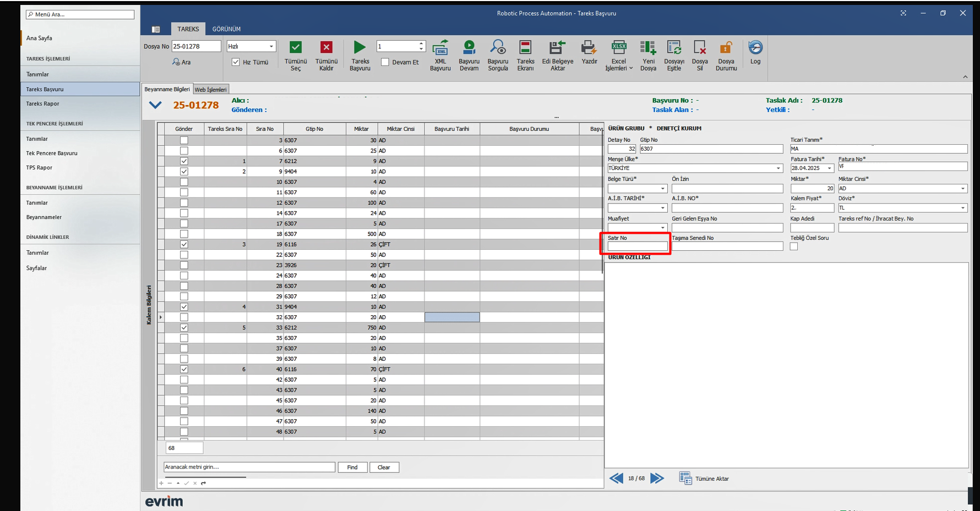Image resolution: width=980 pixels, height=511 pixels.
Task: Click the Tümünü Kaldır red X icon
Action: pos(326,47)
